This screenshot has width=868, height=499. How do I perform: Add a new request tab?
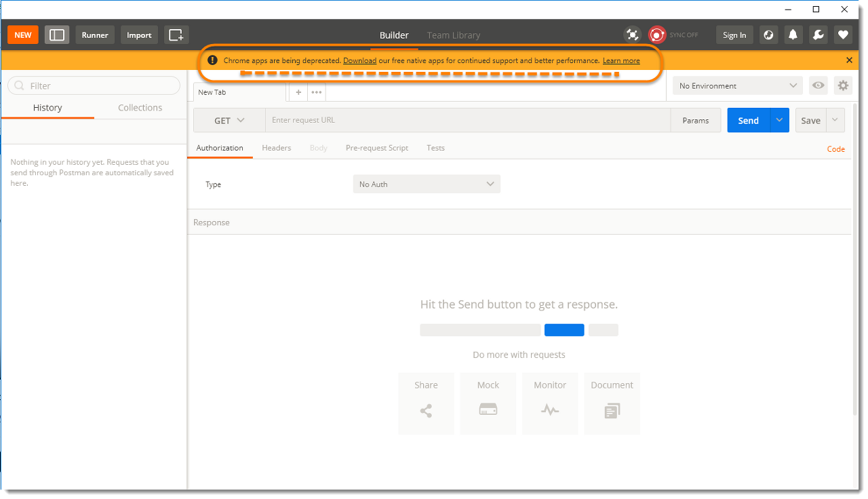point(298,92)
